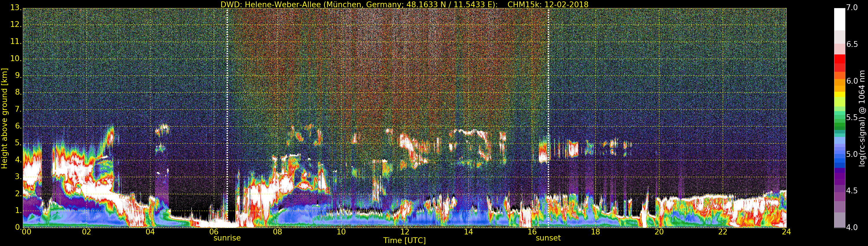Click the height-axis tick label '3.'
The height and width of the screenshot is (246, 868).
coord(18,177)
